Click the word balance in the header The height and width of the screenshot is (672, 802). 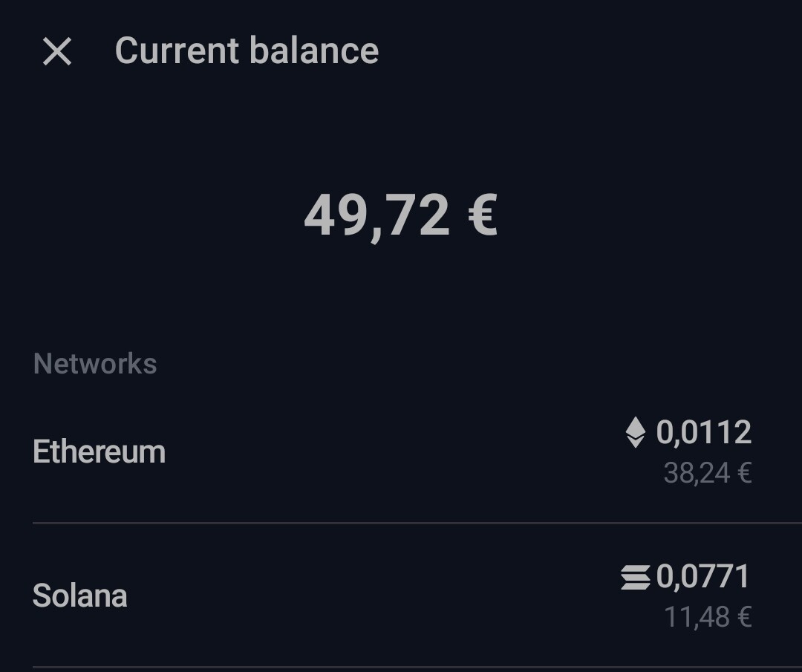[314, 50]
